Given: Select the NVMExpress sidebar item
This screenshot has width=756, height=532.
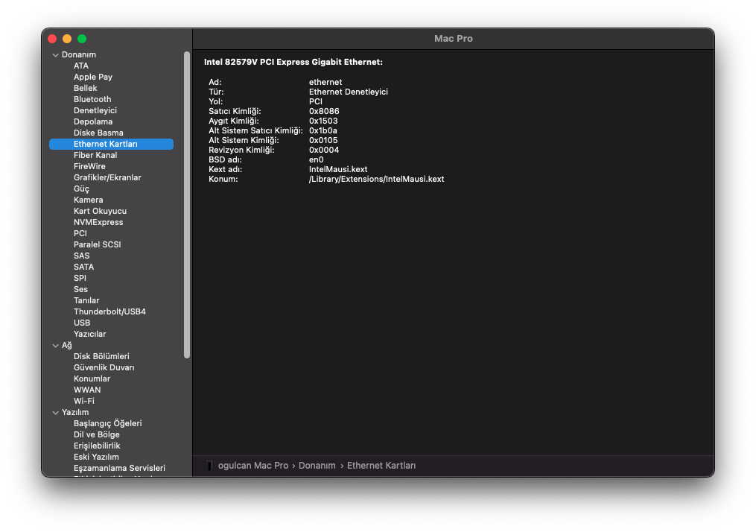Looking at the screenshot, I should tap(98, 222).
